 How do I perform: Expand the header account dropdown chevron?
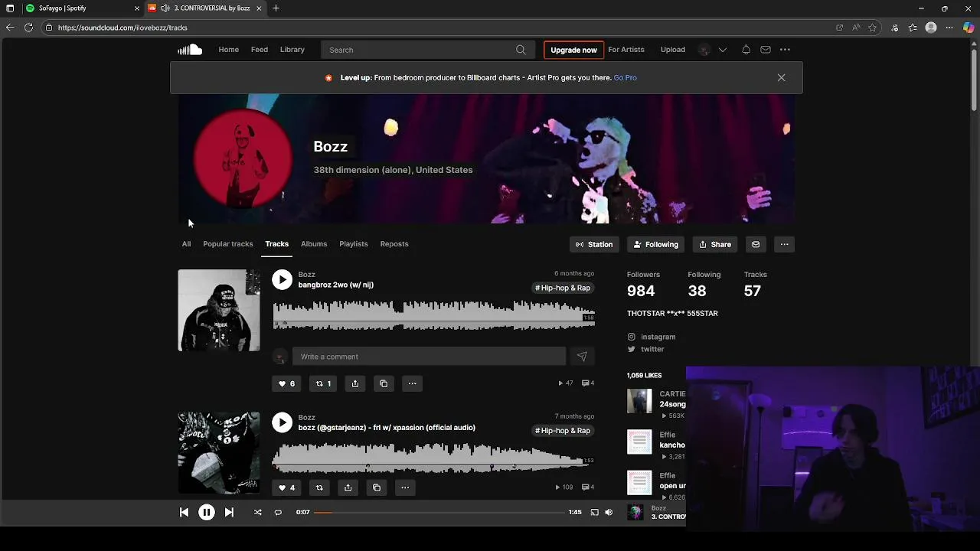coord(722,50)
